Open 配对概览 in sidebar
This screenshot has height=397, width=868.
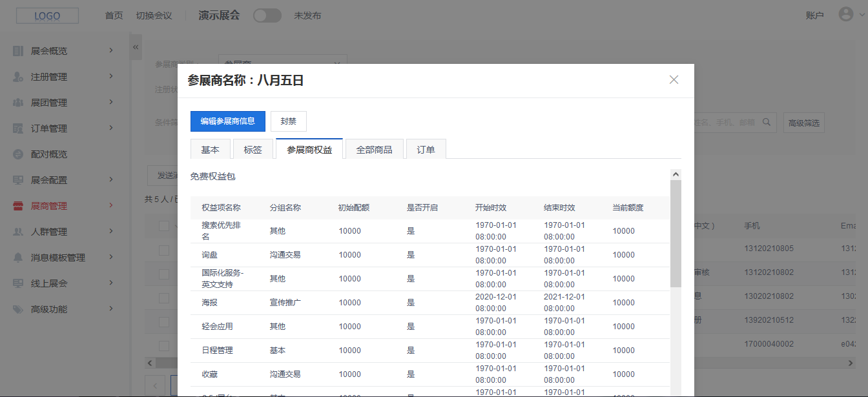click(x=49, y=154)
